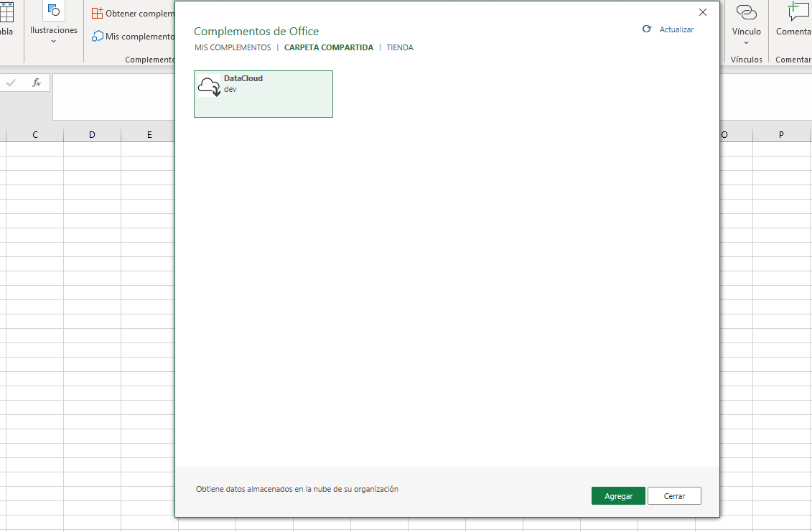Click the 'dev' provider text
This screenshot has height=532, width=812.
[230, 89]
